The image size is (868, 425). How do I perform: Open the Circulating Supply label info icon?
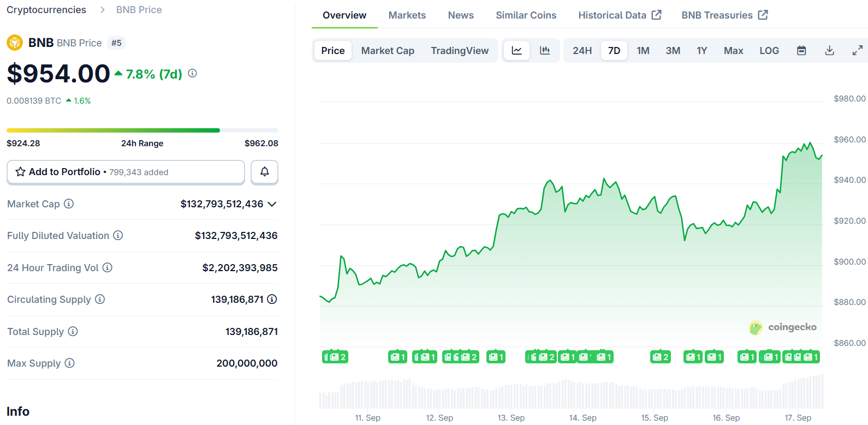click(x=100, y=299)
